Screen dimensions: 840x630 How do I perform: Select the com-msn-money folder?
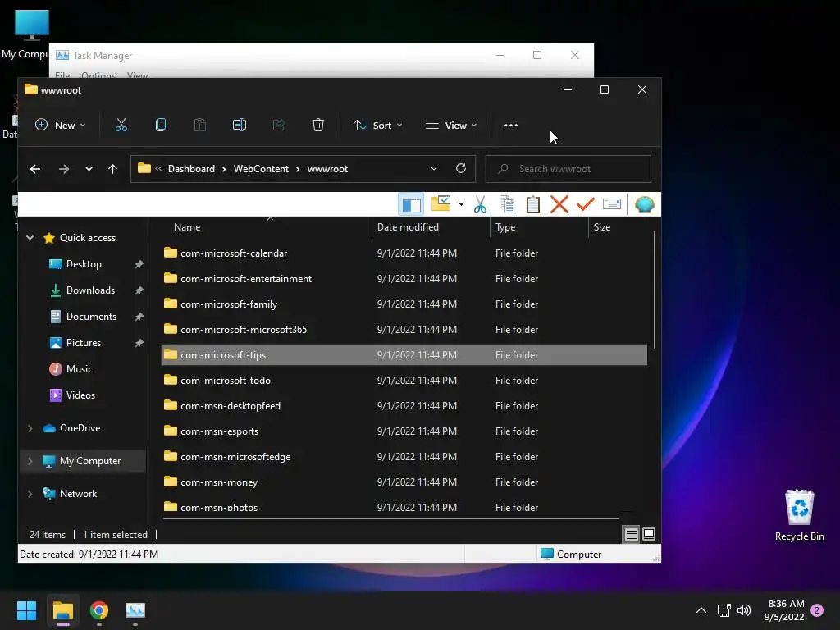[404, 482]
